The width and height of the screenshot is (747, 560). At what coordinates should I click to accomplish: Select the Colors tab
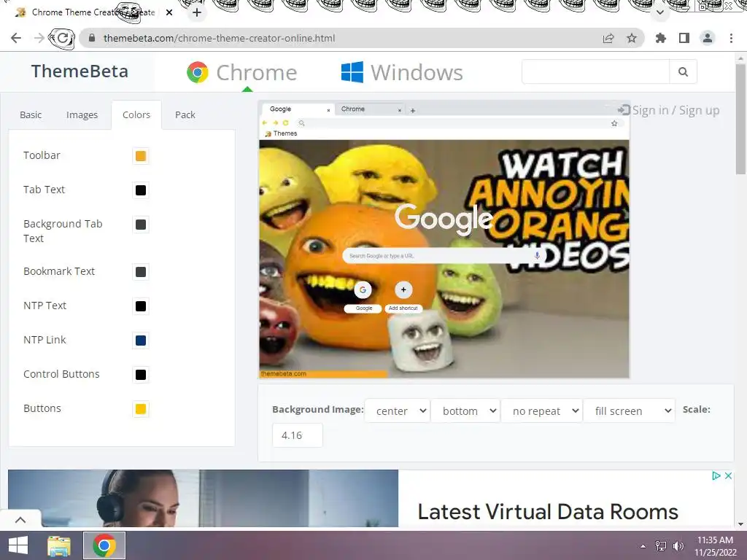pos(136,114)
